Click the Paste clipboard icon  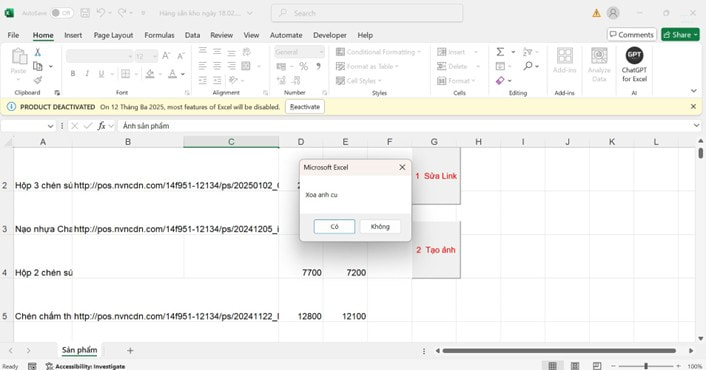point(18,57)
